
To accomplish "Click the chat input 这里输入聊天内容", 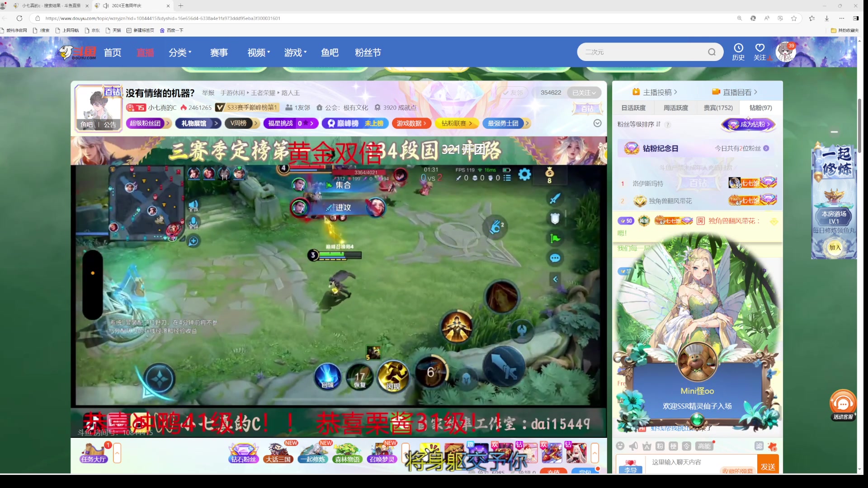I will tap(701, 462).
